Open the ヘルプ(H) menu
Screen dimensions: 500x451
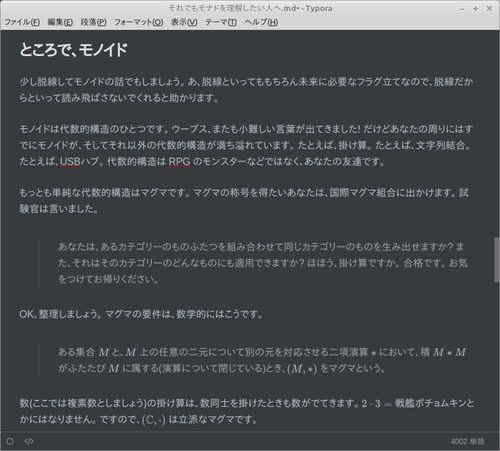261,22
